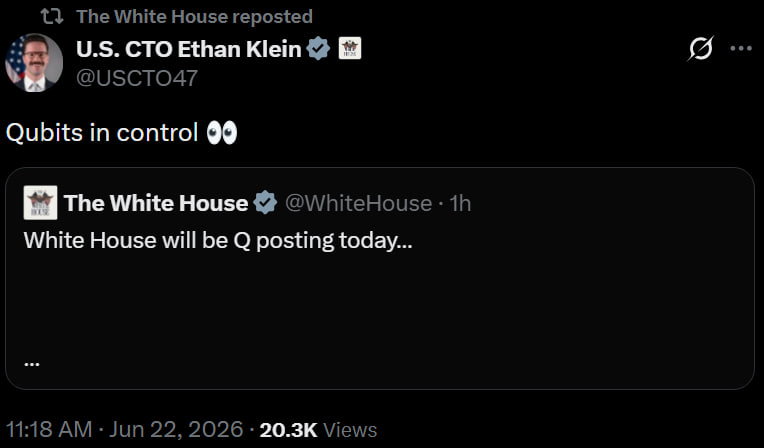Click the repost arrows icon at top

(x=52, y=17)
